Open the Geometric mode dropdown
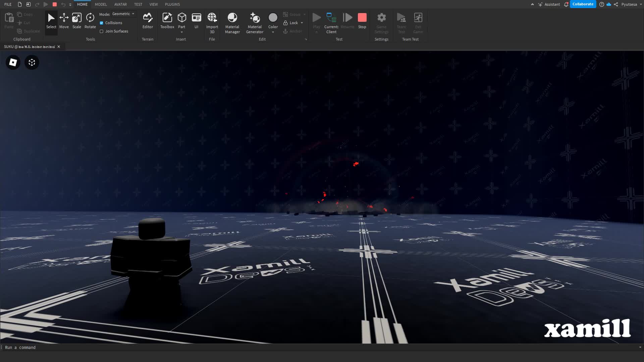This screenshot has width=644, height=362. (x=123, y=14)
